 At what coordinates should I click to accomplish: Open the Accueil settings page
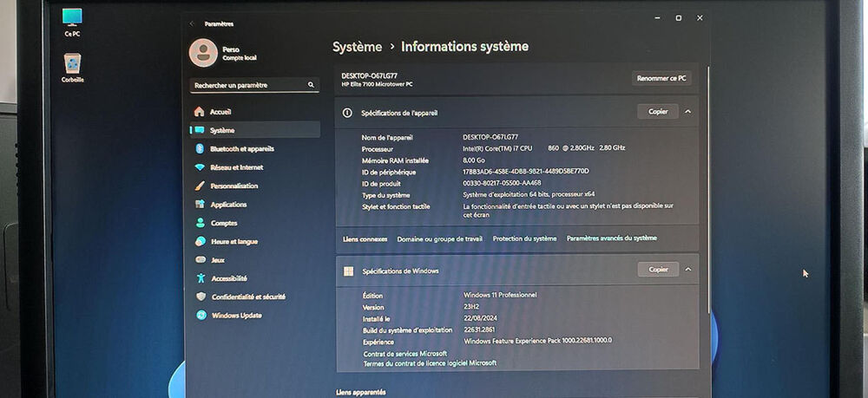(255, 112)
